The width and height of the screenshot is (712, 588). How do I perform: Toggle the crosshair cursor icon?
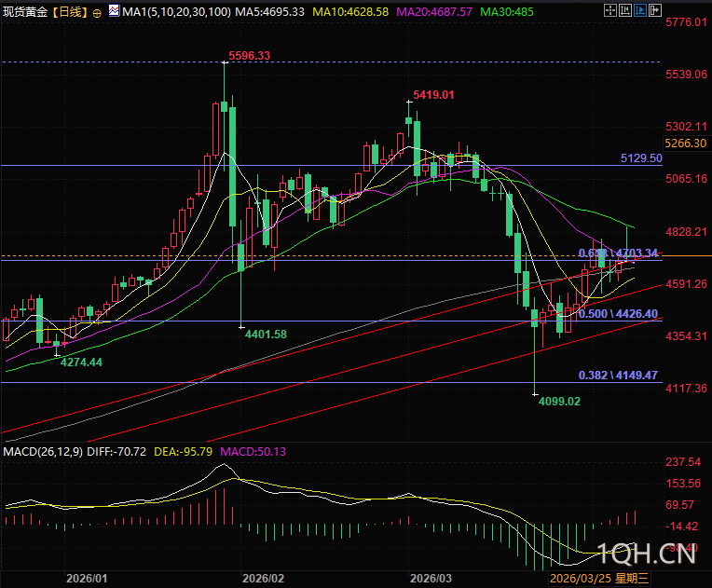coord(610,10)
